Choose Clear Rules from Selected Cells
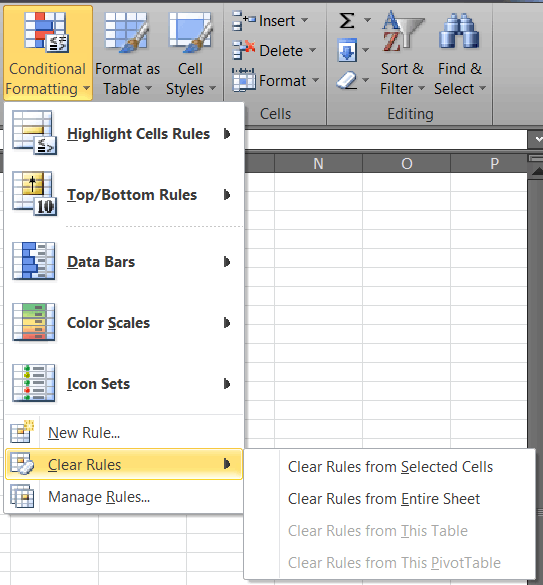The image size is (543, 585). point(390,467)
